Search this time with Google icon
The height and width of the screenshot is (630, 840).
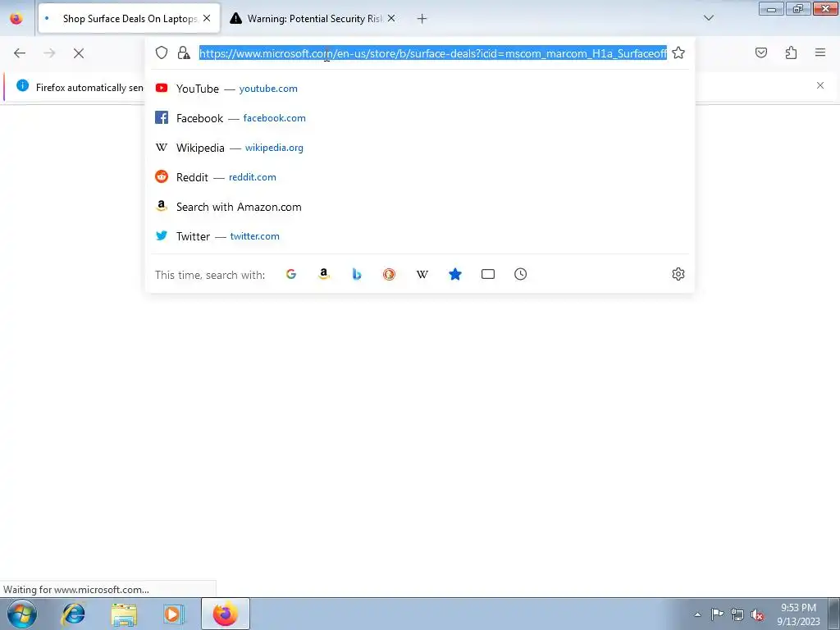pos(291,274)
